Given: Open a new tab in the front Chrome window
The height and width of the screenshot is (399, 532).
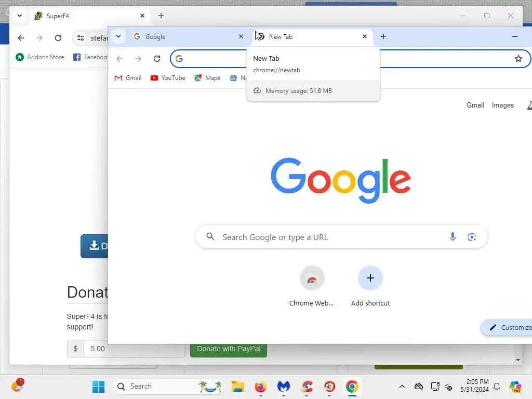Looking at the screenshot, I should tap(383, 36).
